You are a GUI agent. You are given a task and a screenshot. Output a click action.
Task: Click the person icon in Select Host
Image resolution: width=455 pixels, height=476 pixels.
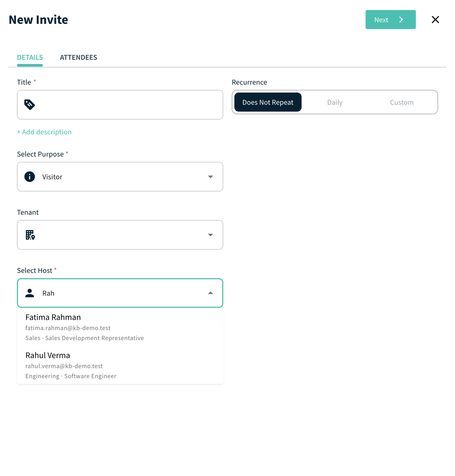pyautogui.click(x=30, y=293)
